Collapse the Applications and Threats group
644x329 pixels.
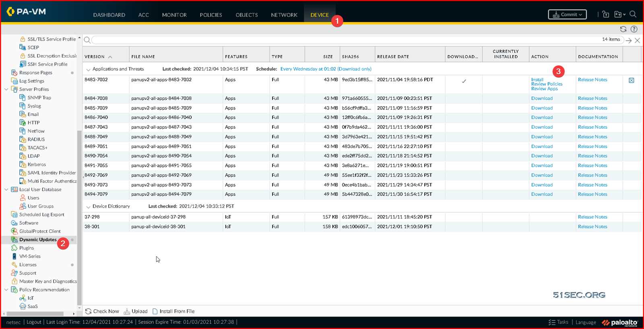88,70
